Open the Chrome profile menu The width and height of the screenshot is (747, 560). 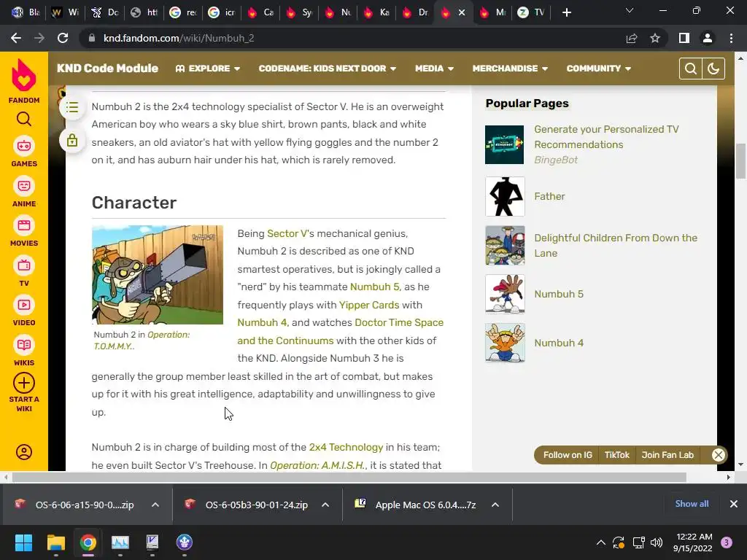(708, 38)
